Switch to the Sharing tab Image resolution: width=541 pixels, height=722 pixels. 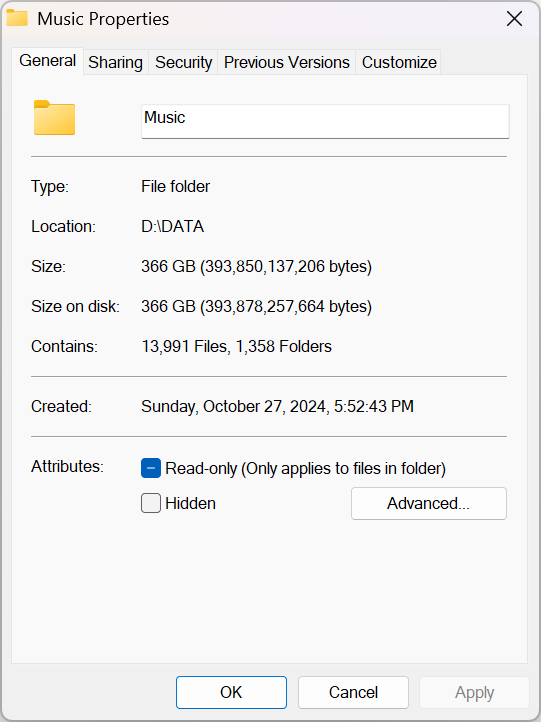(x=116, y=62)
